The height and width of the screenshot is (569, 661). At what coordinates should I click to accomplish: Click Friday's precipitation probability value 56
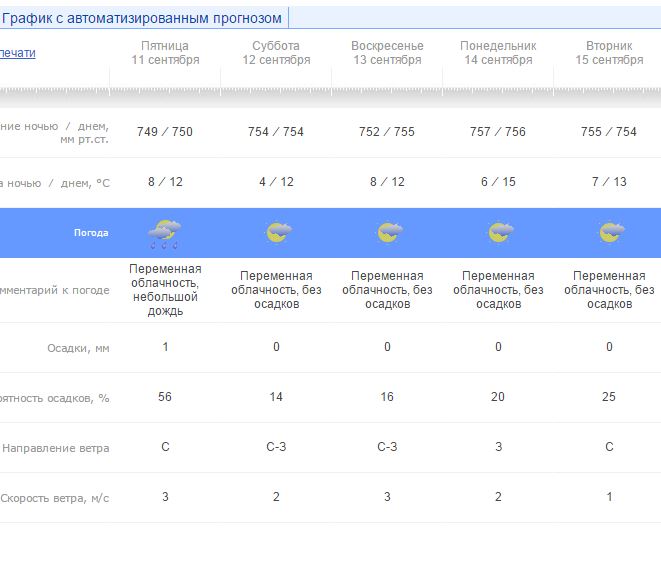point(165,397)
